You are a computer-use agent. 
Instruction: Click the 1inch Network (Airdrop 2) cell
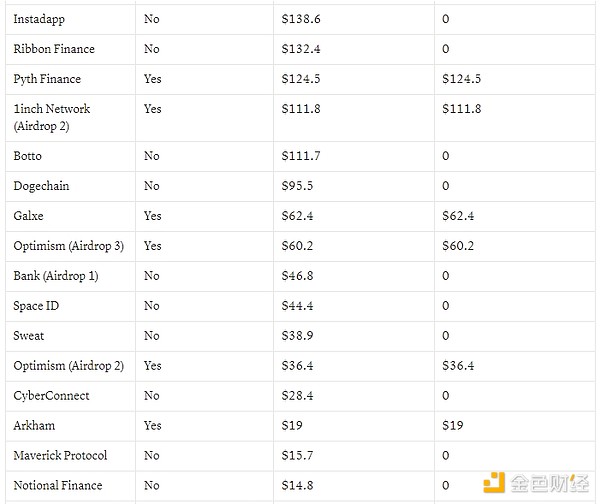(x=52, y=117)
